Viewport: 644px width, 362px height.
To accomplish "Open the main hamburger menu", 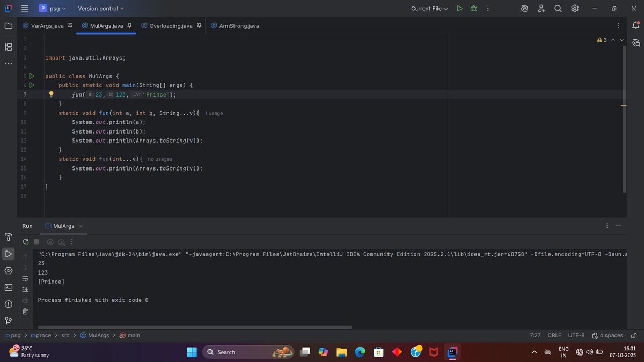I will [25, 9].
